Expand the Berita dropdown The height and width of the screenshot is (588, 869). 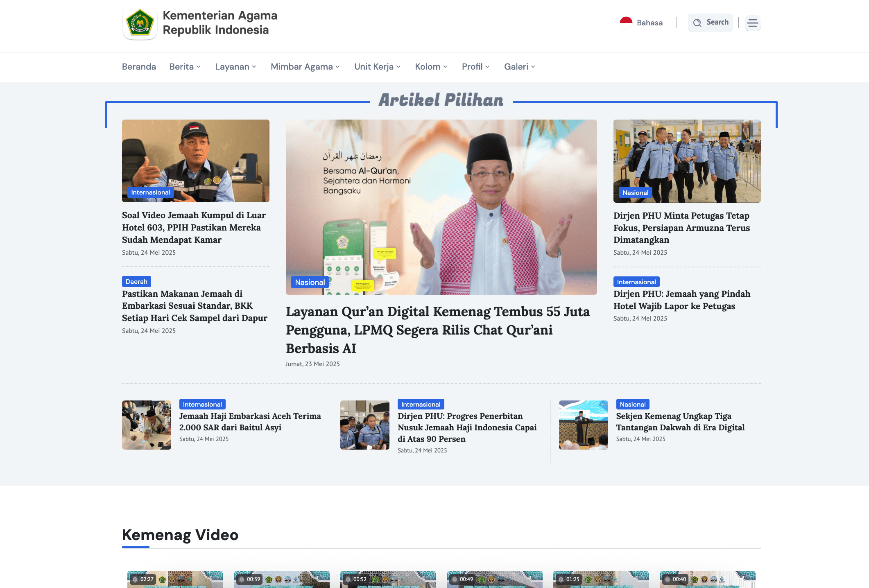[x=185, y=66]
